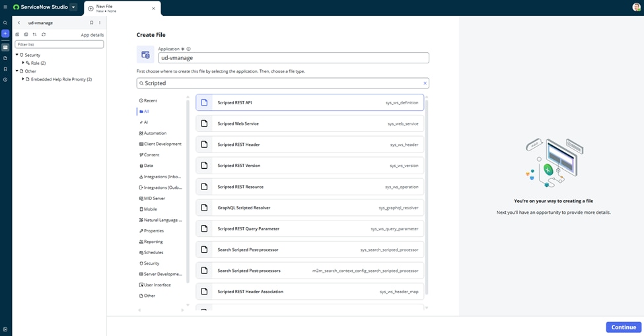This screenshot has width=644, height=336.
Task: Select the Automation category
Action: coord(155,133)
